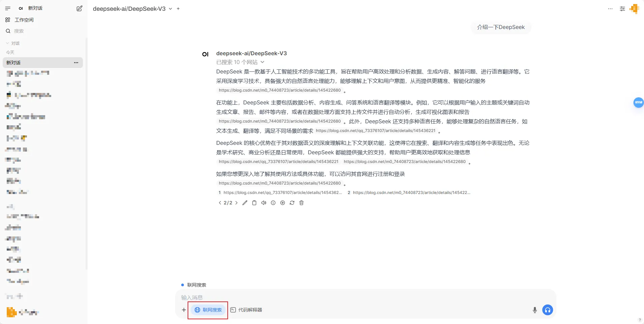The width and height of the screenshot is (644, 324).
Task: Toggle 联网搜索 web search
Action: [x=208, y=310]
